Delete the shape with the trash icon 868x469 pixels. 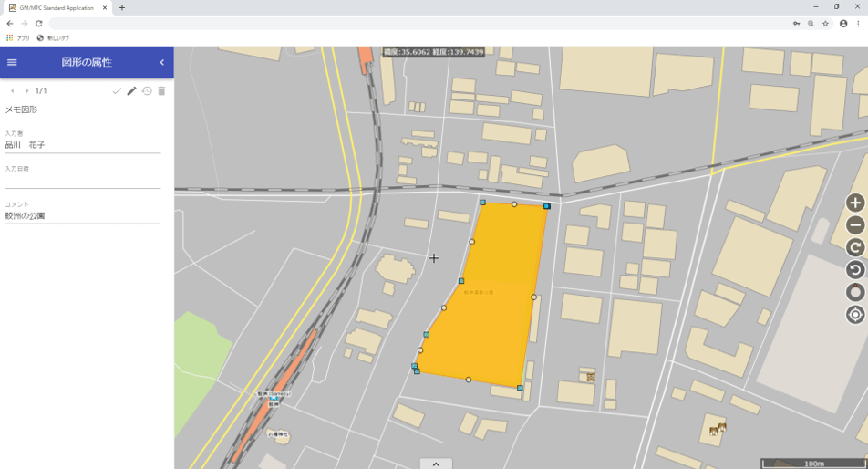click(161, 91)
